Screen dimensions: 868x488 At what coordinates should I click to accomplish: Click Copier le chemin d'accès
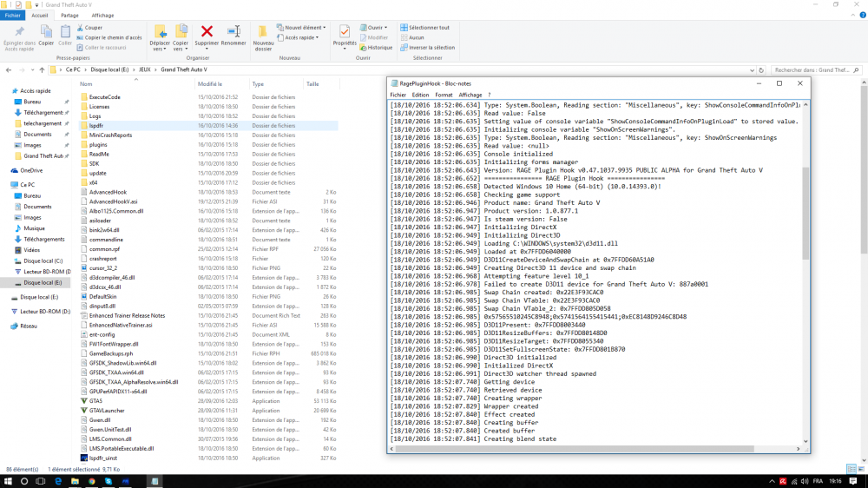109,37
